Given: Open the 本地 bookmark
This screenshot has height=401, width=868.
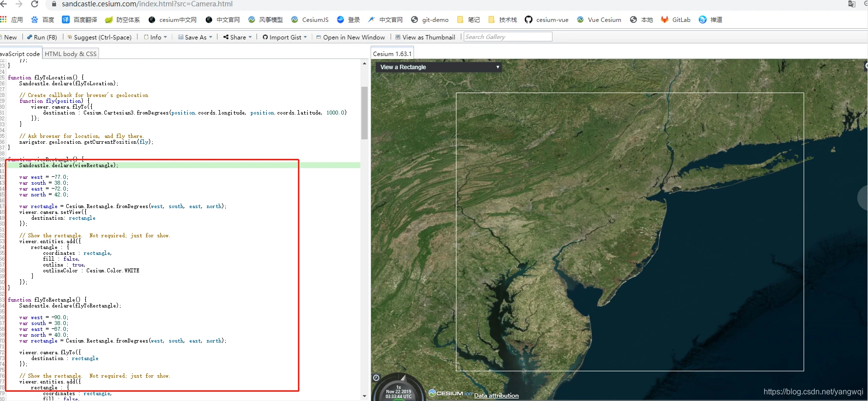Looking at the screenshot, I should (641, 19).
